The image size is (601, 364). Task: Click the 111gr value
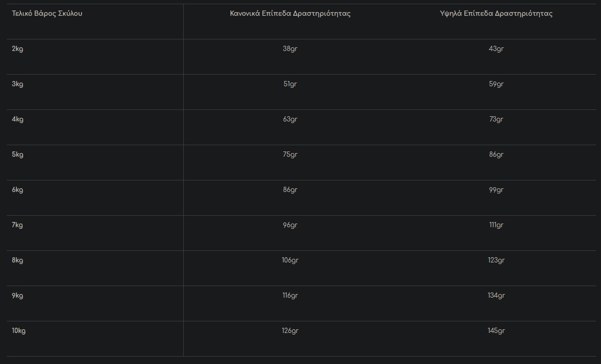coord(496,225)
